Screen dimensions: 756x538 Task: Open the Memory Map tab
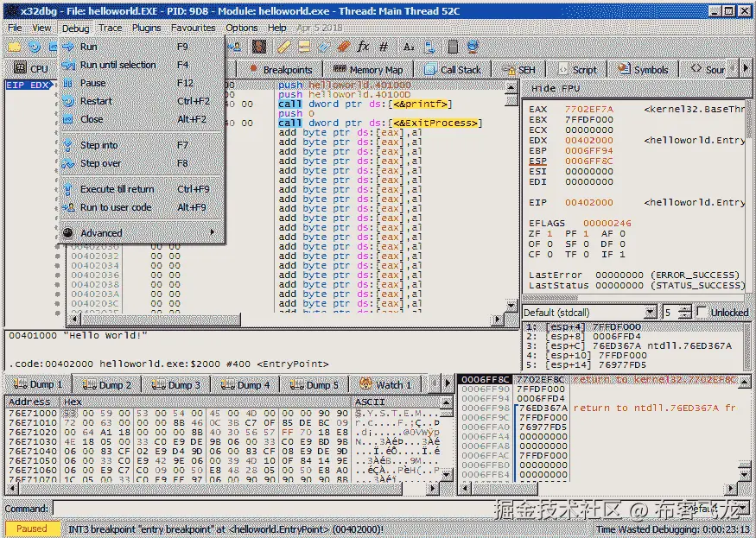pos(368,69)
